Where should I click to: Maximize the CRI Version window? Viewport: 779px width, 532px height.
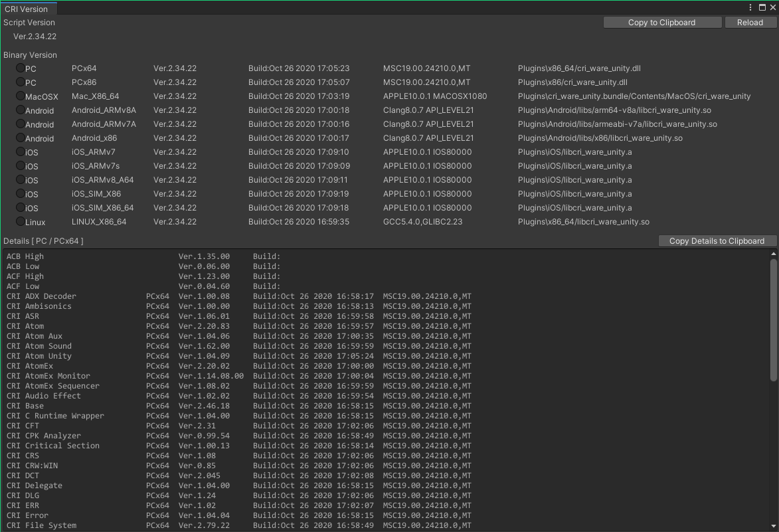[762, 8]
